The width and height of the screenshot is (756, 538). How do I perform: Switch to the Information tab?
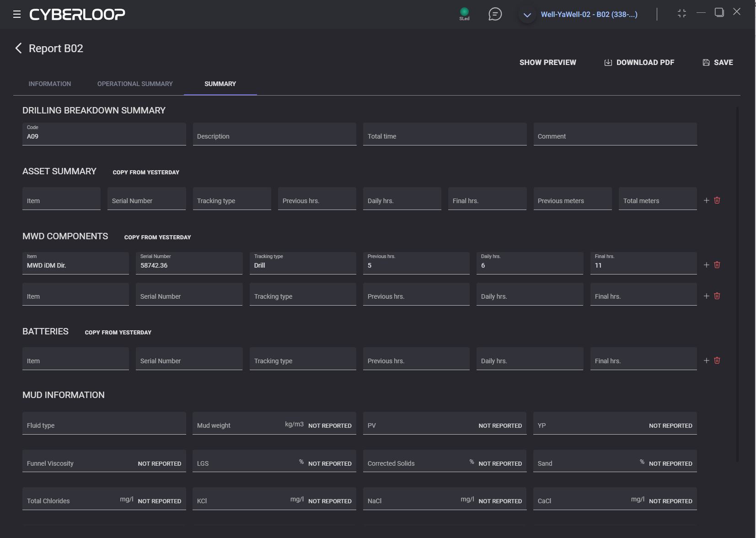point(50,84)
